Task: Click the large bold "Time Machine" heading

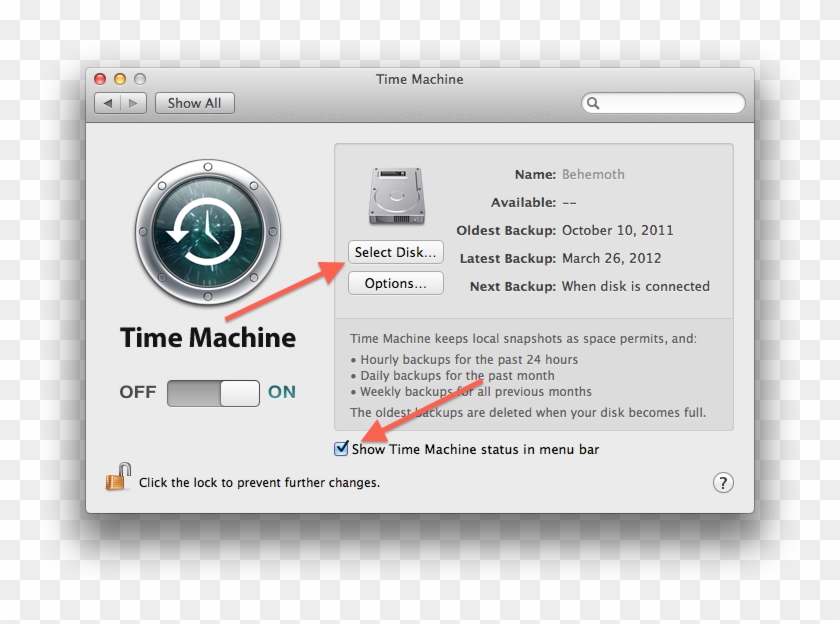Action: (208, 338)
